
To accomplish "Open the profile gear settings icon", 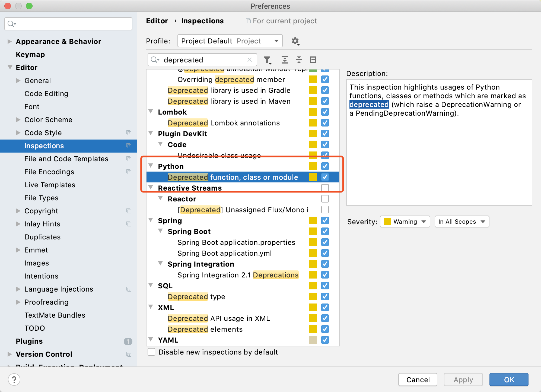I will (x=295, y=41).
